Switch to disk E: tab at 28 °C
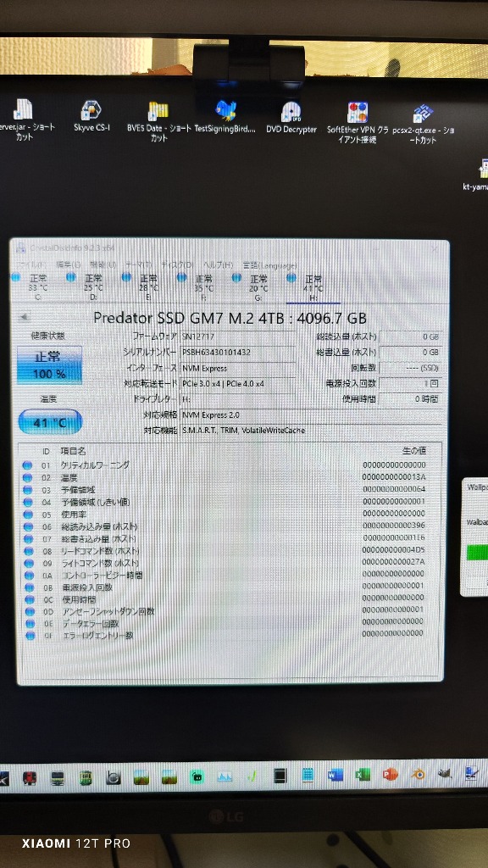This screenshot has width=488, height=868. [142, 288]
